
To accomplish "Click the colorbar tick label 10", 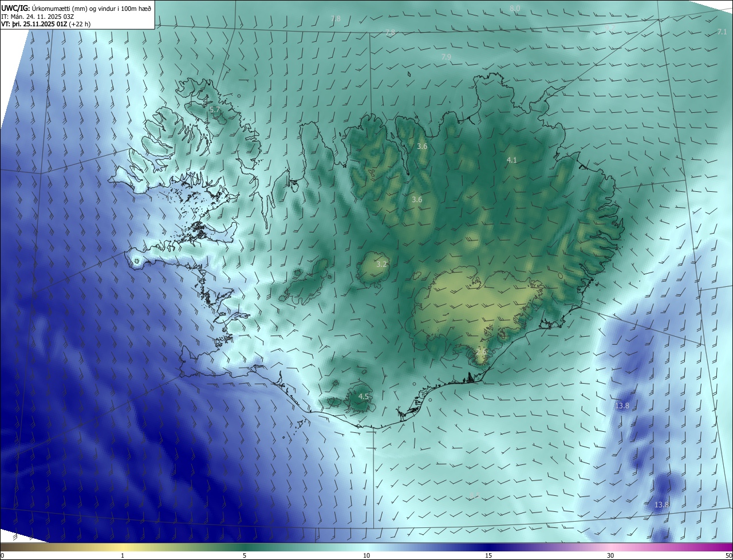I will click(x=366, y=556).
